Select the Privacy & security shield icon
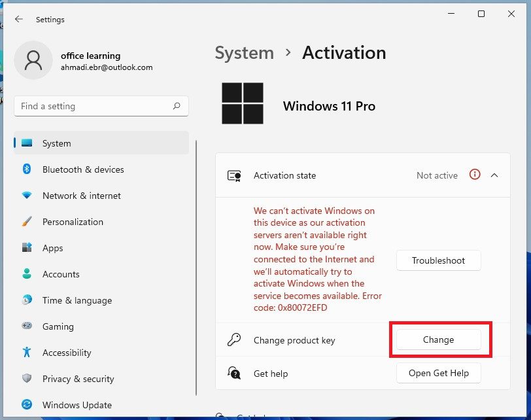Viewport: 531px width, 420px height. pyautogui.click(x=27, y=379)
